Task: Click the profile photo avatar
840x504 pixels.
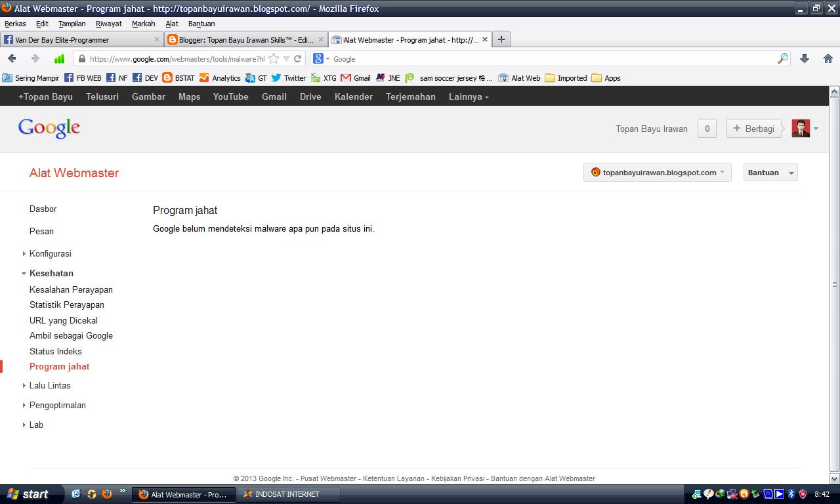Action: [801, 129]
